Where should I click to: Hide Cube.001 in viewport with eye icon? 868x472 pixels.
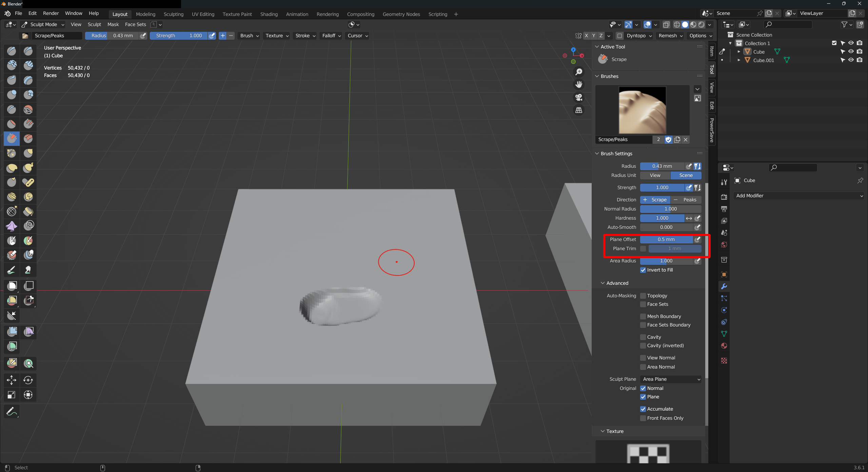coord(851,60)
